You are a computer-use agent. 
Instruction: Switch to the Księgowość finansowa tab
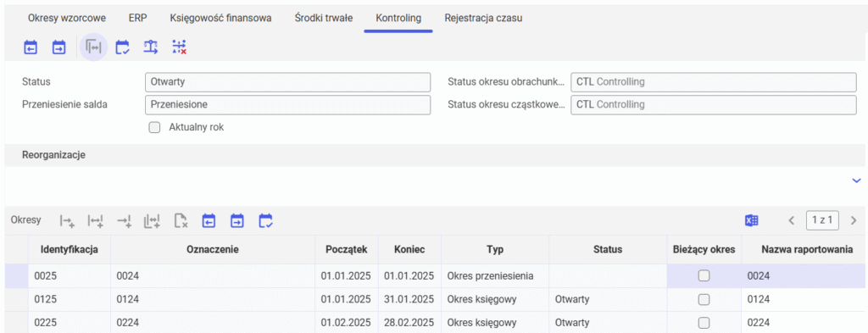click(221, 19)
